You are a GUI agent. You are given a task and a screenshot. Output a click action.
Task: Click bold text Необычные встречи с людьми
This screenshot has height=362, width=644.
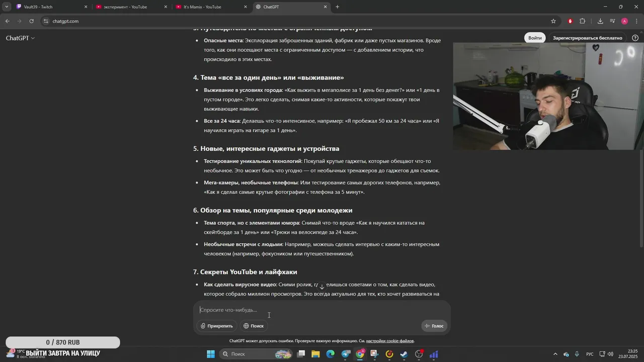[x=243, y=244]
